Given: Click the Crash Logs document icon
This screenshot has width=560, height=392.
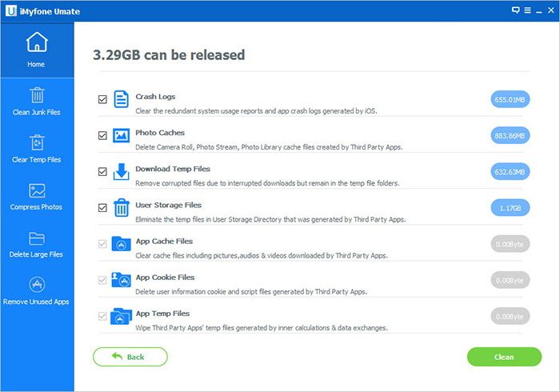Looking at the screenshot, I should coord(121,99).
